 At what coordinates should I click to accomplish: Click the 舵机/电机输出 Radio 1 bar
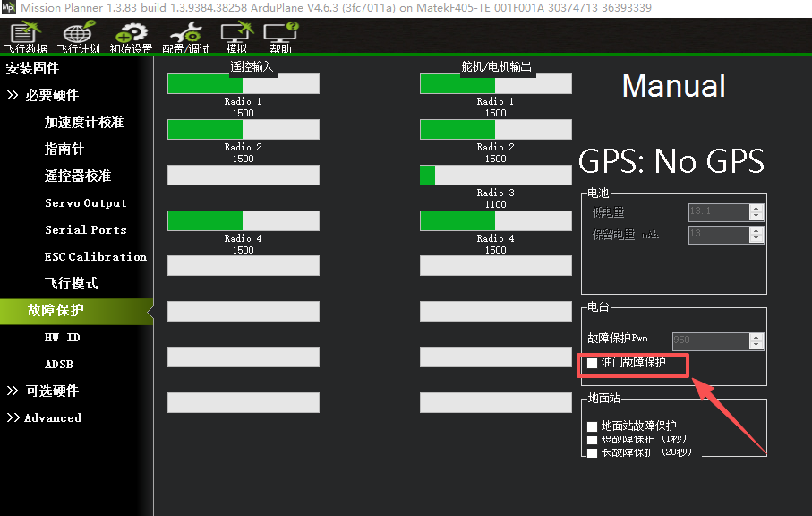point(496,84)
